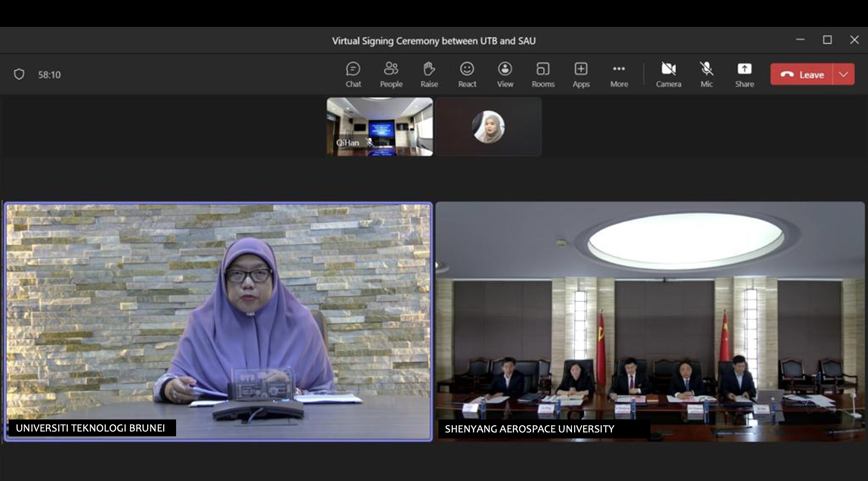This screenshot has width=868, height=481.
Task: Select the Universiti Teknologi Brunei video feed
Action: [218, 321]
